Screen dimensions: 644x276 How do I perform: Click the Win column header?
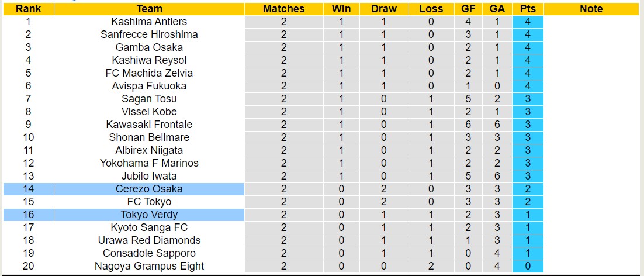pyautogui.click(x=341, y=9)
